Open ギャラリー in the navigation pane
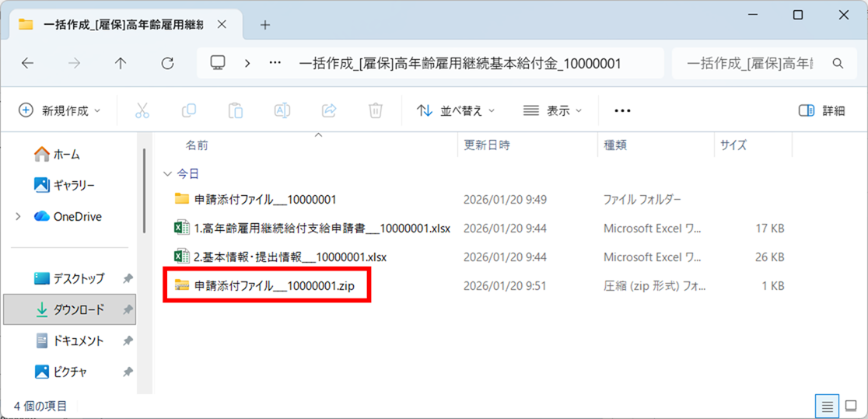This screenshot has width=868, height=419. pyautogui.click(x=65, y=185)
